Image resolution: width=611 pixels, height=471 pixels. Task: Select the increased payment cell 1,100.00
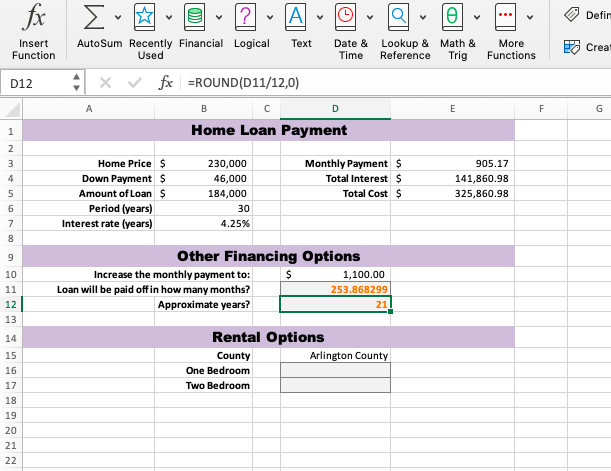pos(336,274)
